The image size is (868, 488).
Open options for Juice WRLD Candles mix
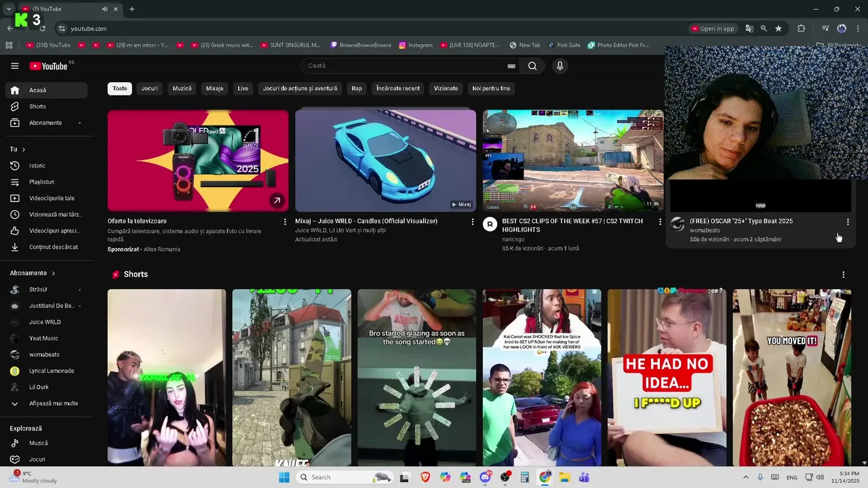473,222
